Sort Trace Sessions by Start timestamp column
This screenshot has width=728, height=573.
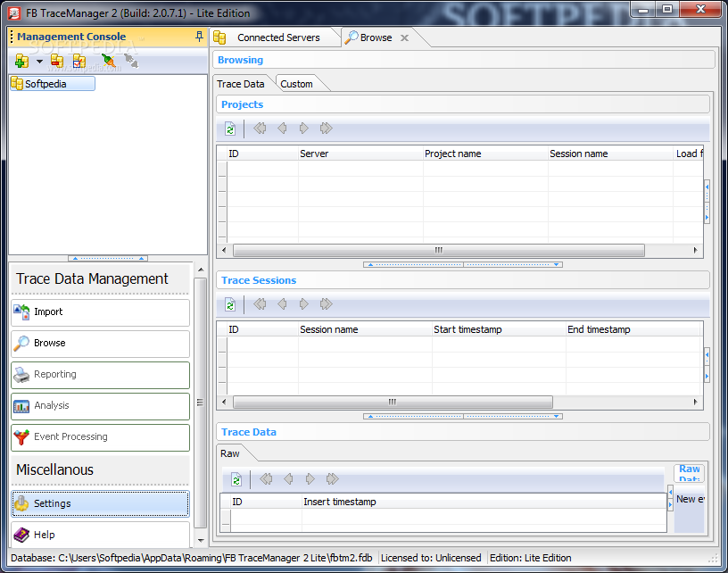(x=499, y=329)
